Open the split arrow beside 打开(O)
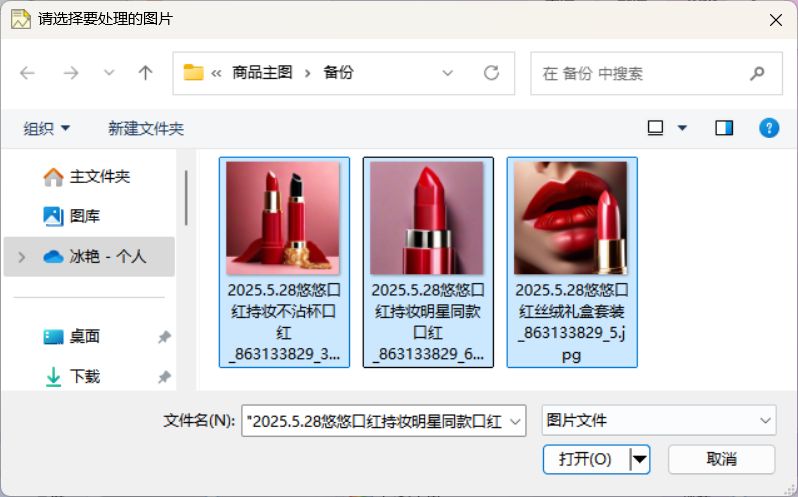The width and height of the screenshot is (798, 497). tap(640, 460)
